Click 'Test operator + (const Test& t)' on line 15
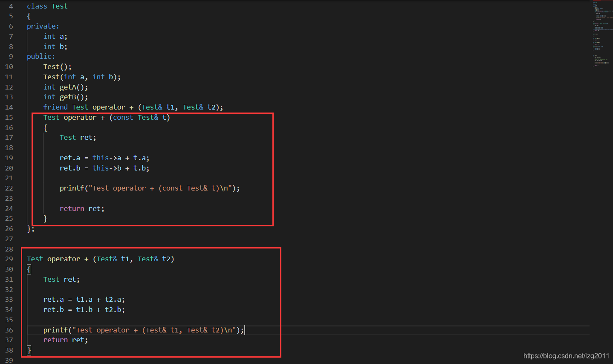Screen dimensions: 613x364 pos(107,118)
